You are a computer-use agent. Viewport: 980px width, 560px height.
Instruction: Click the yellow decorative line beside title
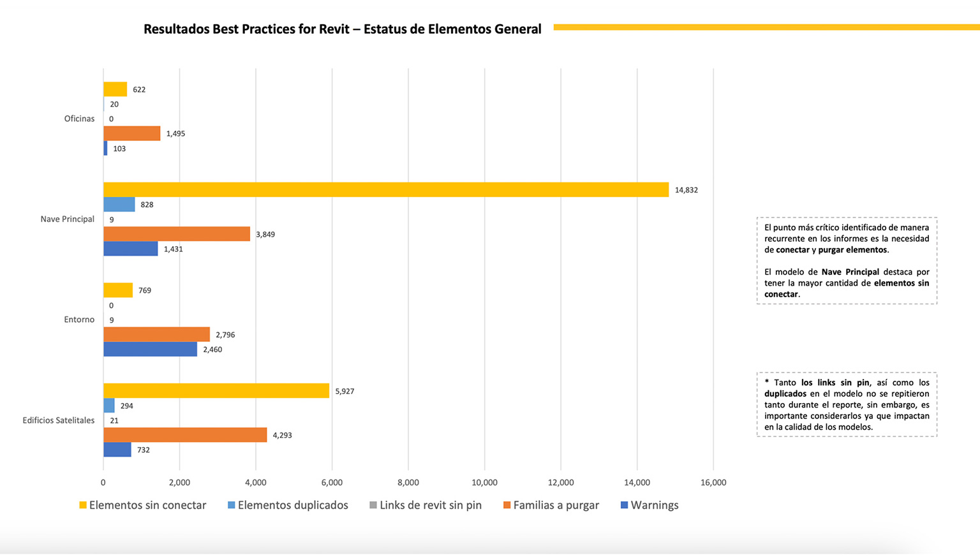[x=766, y=27]
